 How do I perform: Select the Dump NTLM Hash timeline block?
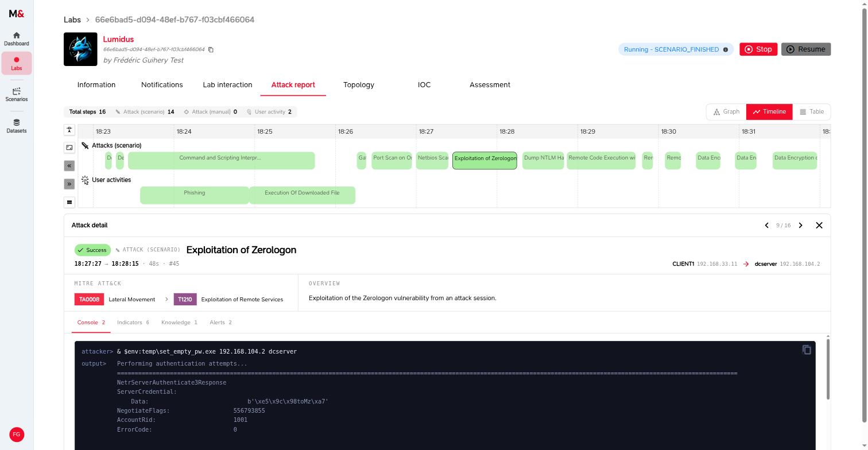(x=543, y=161)
